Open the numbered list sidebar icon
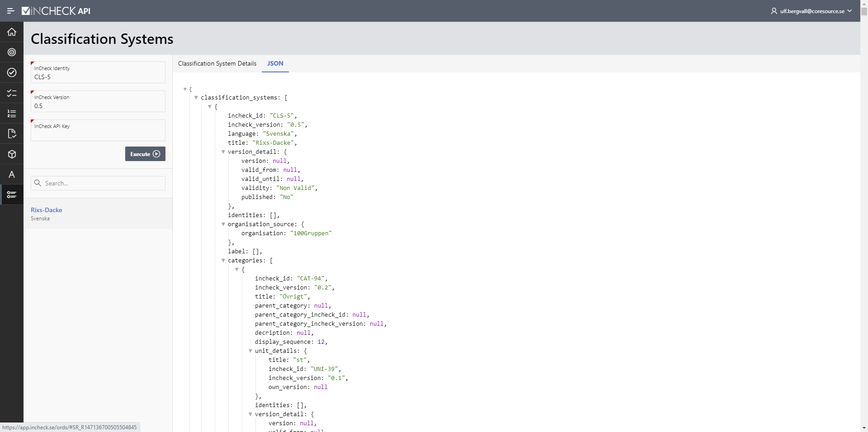 tap(12, 114)
